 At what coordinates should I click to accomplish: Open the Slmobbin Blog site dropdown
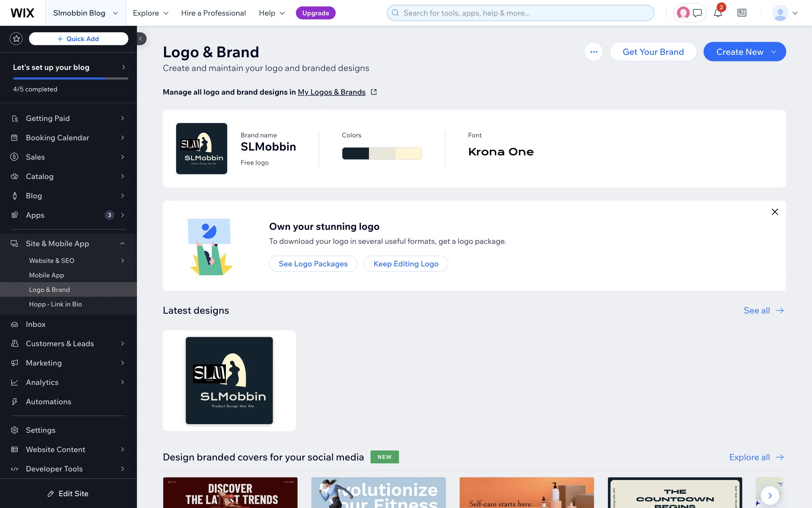[x=85, y=13]
